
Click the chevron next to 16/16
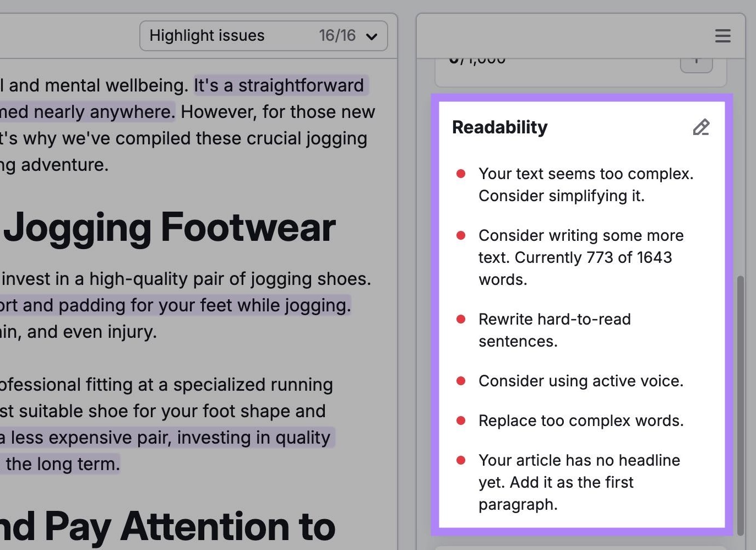click(372, 36)
